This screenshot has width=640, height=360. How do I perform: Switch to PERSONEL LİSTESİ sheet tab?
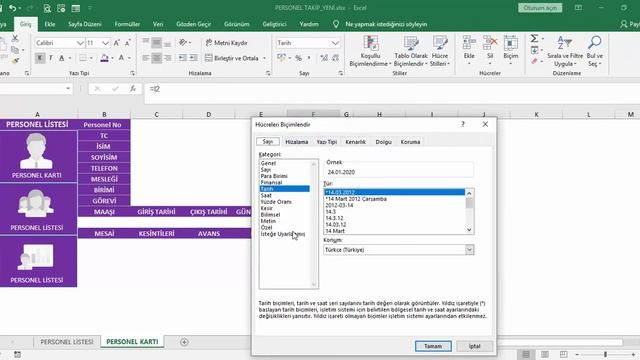tap(67, 342)
